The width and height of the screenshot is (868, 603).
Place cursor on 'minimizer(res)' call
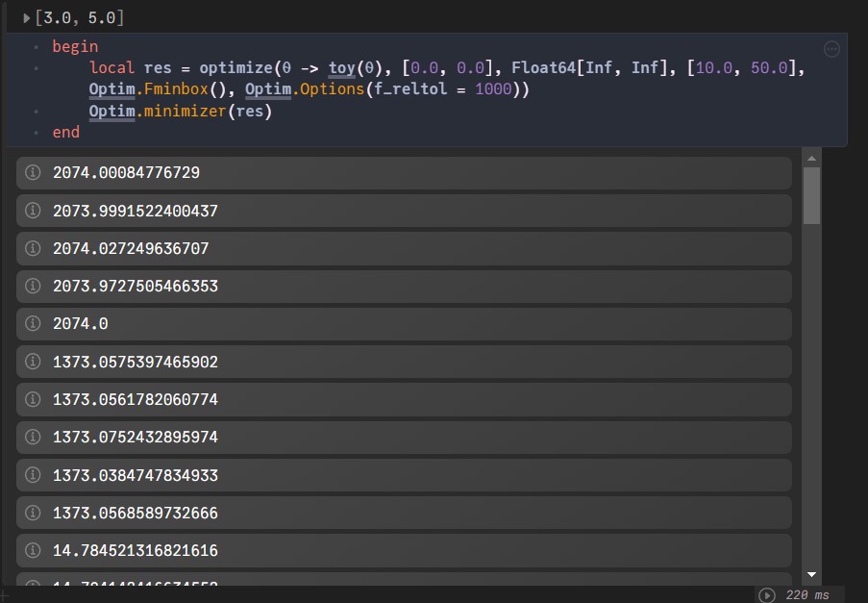(x=209, y=112)
